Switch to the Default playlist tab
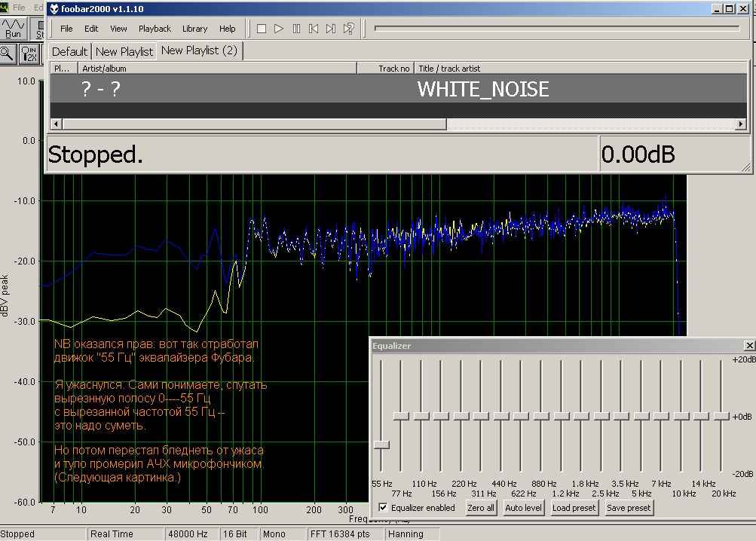The image size is (756, 541). click(69, 51)
